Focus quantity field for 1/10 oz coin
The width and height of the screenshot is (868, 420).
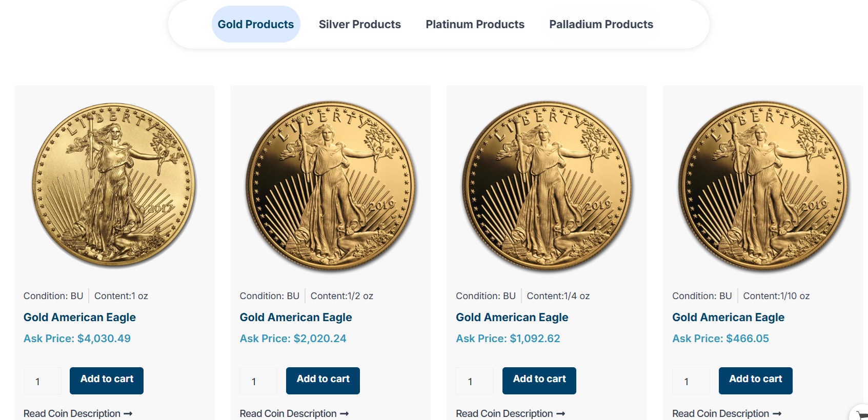[x=691, y=381]
